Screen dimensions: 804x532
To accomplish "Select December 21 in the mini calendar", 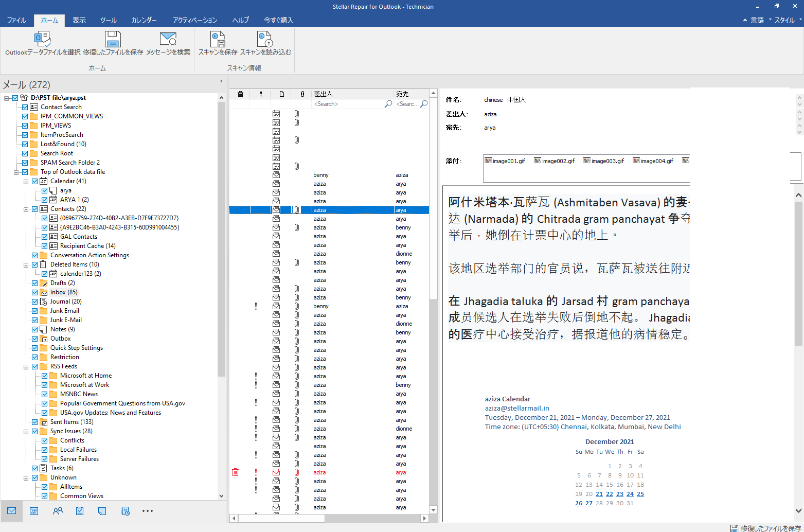I will coord(599,494).
